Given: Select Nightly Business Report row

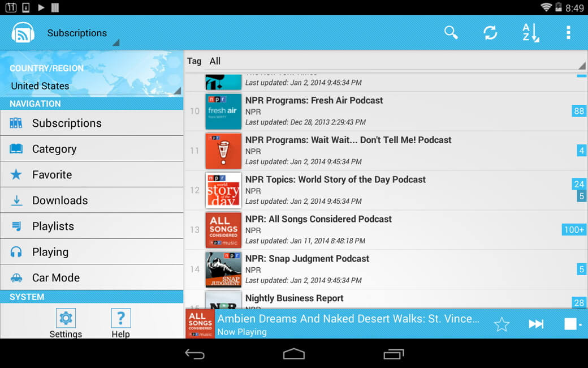Looking at the screenshot, I should tap(386, 299).
